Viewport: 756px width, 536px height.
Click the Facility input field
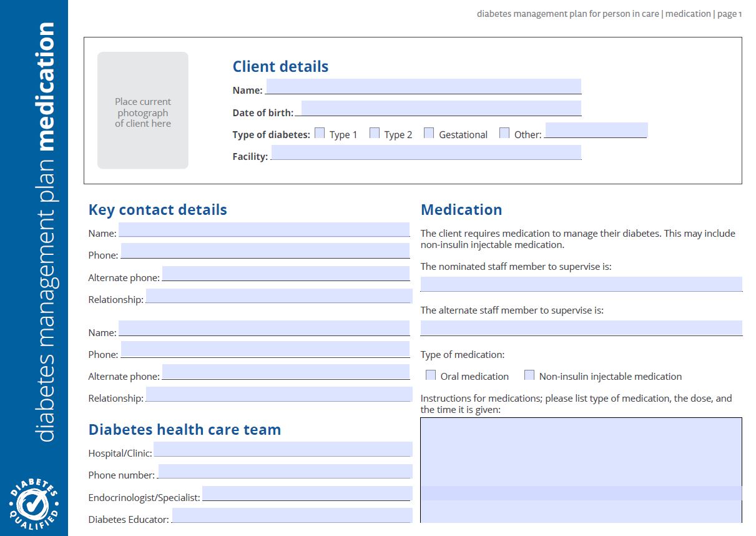click(x=426, y=152)
